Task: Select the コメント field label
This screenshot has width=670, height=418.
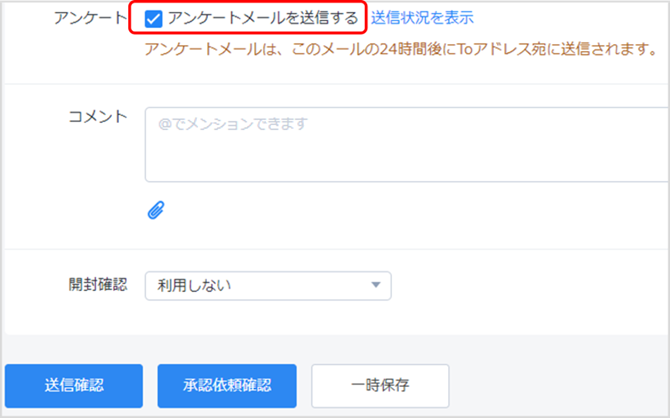Action: tap(97, 116)
